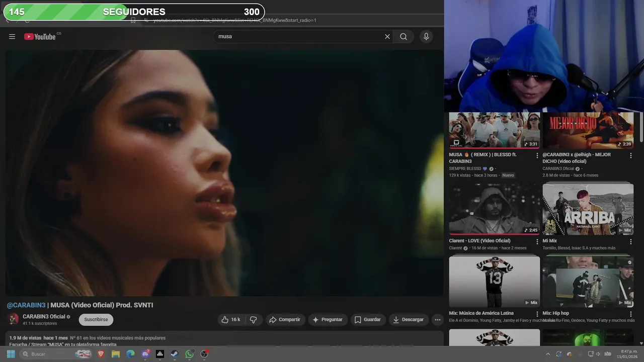This screenshot has height=362, width=644.
Task: Click the taskbar Buscar search box
Action: 55,354
